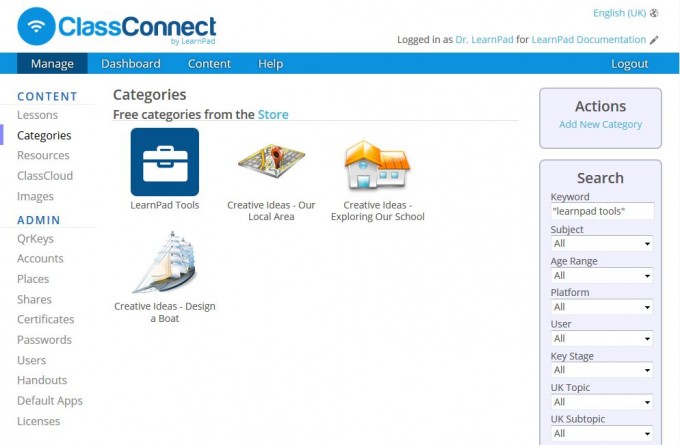Open the Platform dropdown

(602, 307)
